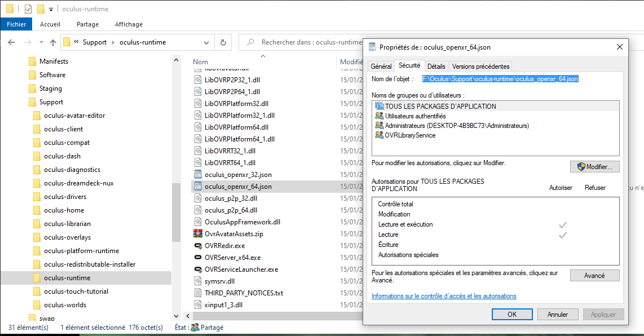Open the Affichage ribbon tab
The image size is (644, 336).
click(129, 24)
